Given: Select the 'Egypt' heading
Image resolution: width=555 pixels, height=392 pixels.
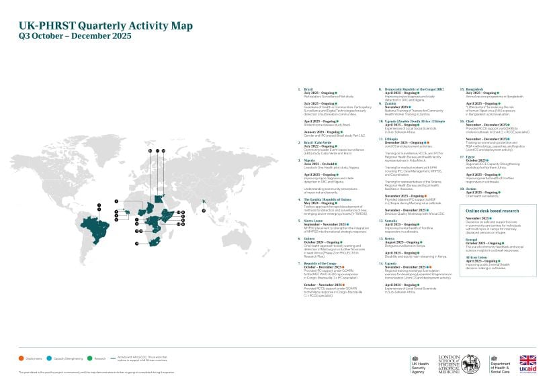Looking at the screenshot, I should click(470, 156).
